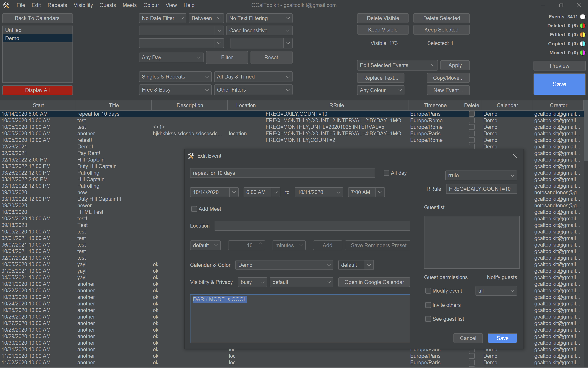Click the Reset button

(x=271, y=57)
